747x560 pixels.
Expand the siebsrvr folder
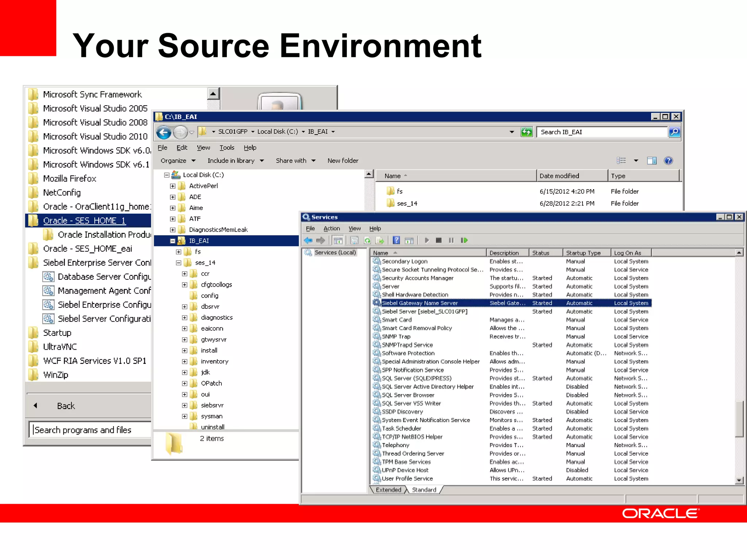click(x=185, y=405)
